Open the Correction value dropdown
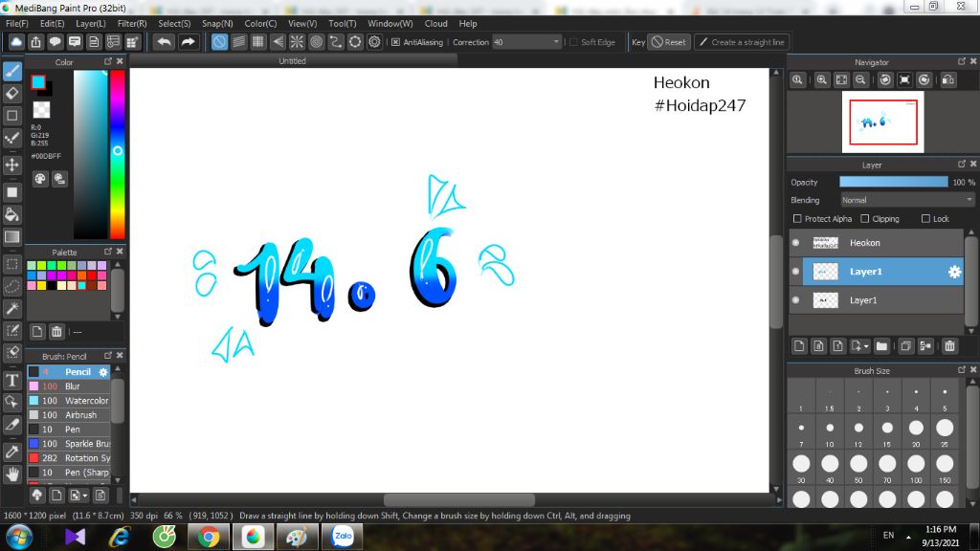The height and width of the screenshot is (551, 980). tap(556, 42)
